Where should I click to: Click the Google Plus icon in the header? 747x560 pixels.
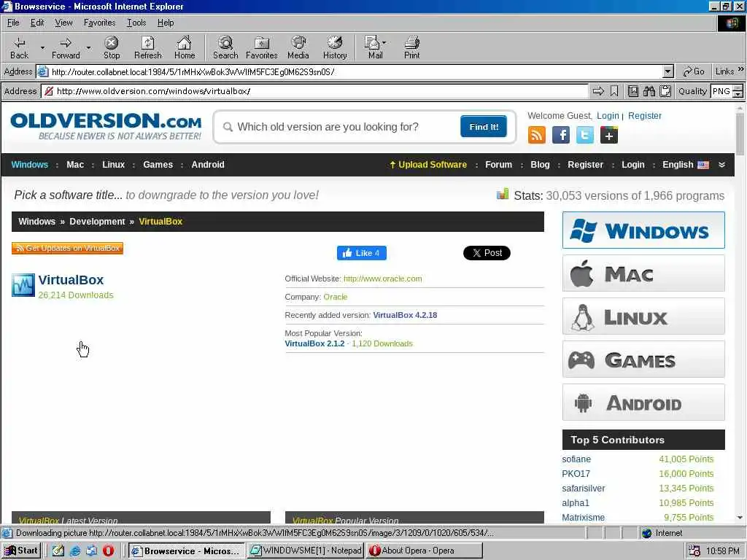click(609, 135)
